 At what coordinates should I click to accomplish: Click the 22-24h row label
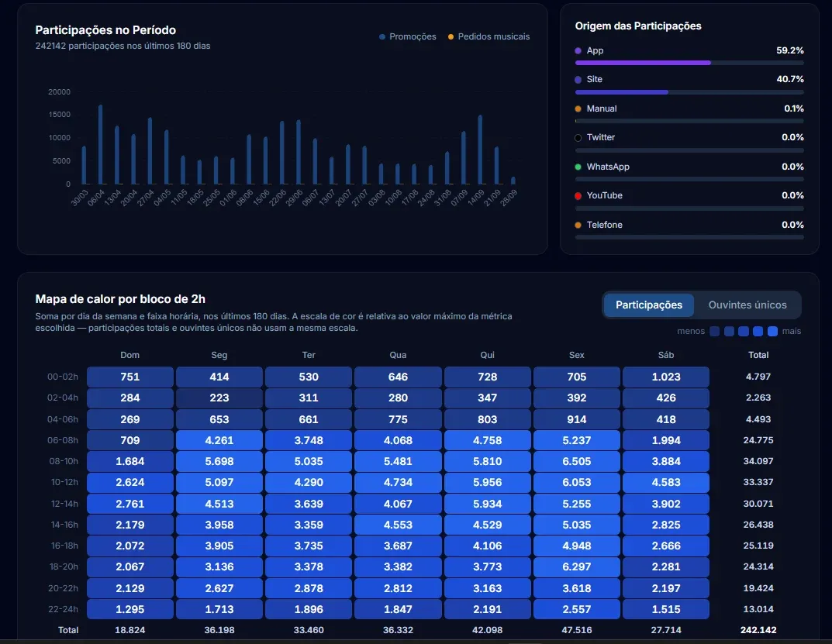[63, 609]
